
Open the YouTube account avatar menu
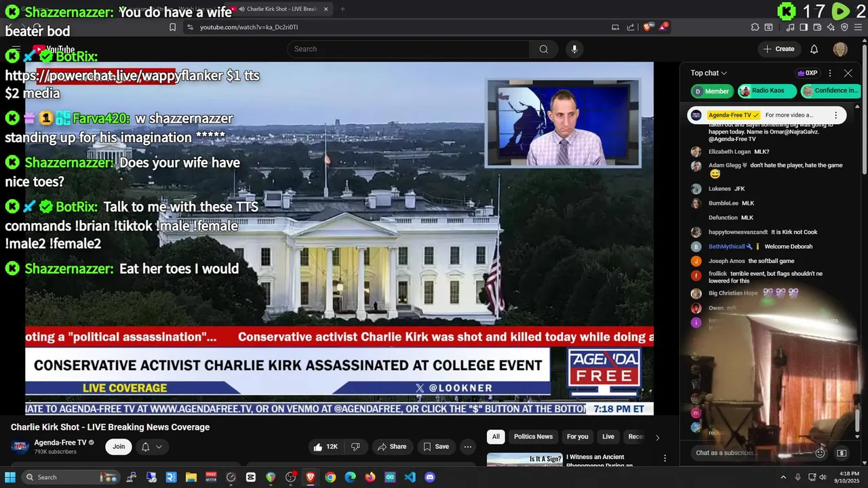[x=840, y=49]
